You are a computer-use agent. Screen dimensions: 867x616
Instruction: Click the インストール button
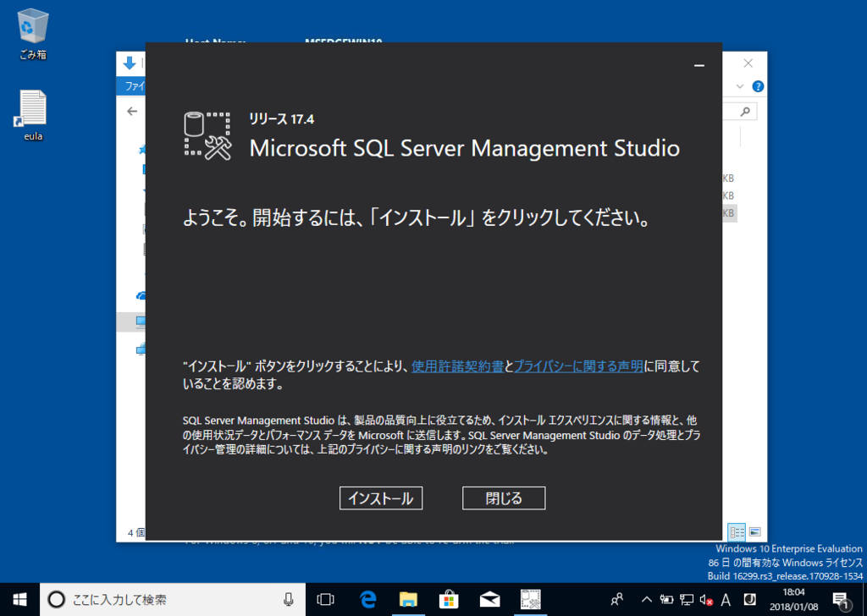(x=380, y=498)
